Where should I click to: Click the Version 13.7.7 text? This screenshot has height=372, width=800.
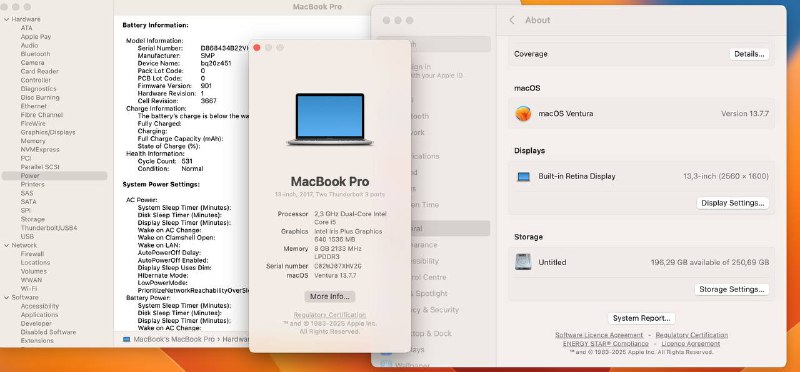[x=745, y=114]
